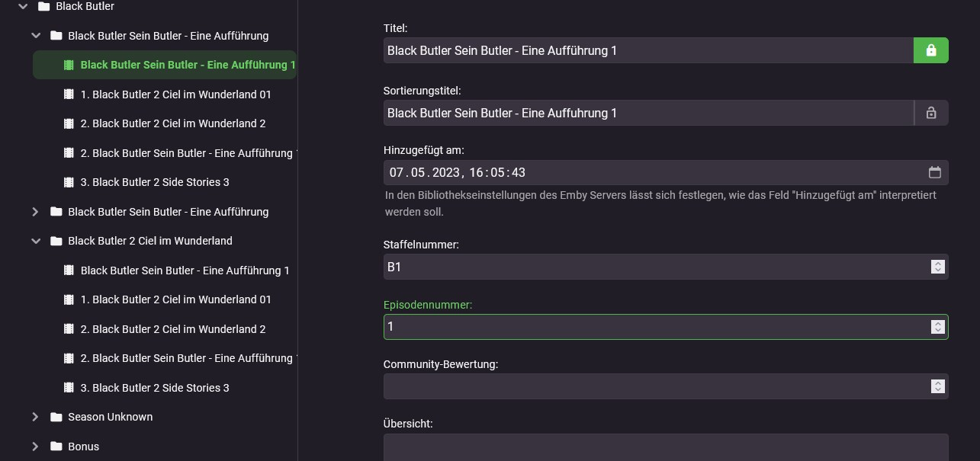Click the Community-Bewertung input field
This screenshot has height=461, width=980.
[656, 386]
